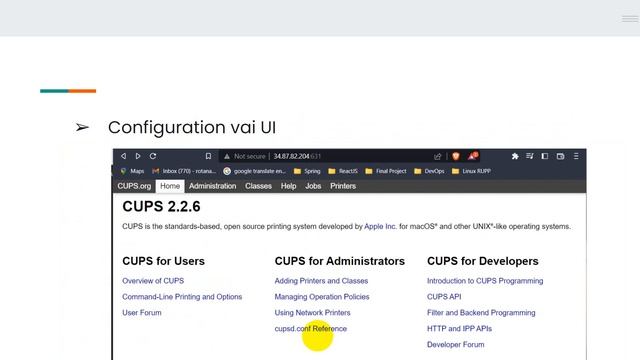640x360 pixels.
Task: Reload the page with refresh icon
Action: click(x=153, y=156)
